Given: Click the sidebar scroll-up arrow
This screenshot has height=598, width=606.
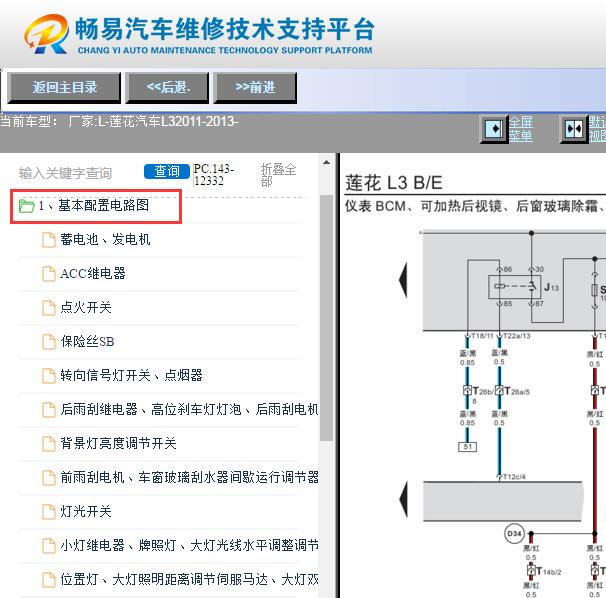Looking at the screenshot, I should click(327, 162).
